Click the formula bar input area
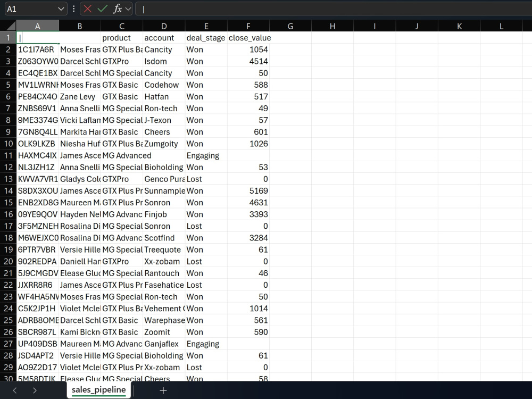Screen dimensions: 532x399 [x=334, y=9]
